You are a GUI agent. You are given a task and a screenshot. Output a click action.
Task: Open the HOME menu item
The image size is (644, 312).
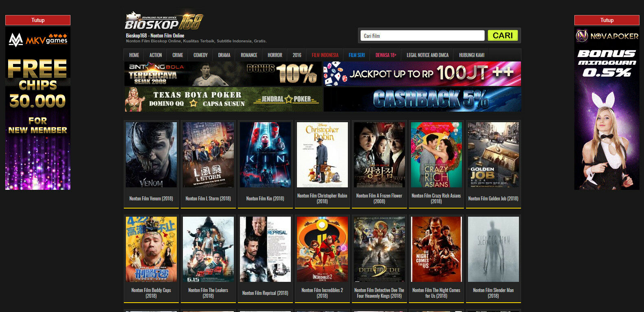134,55
